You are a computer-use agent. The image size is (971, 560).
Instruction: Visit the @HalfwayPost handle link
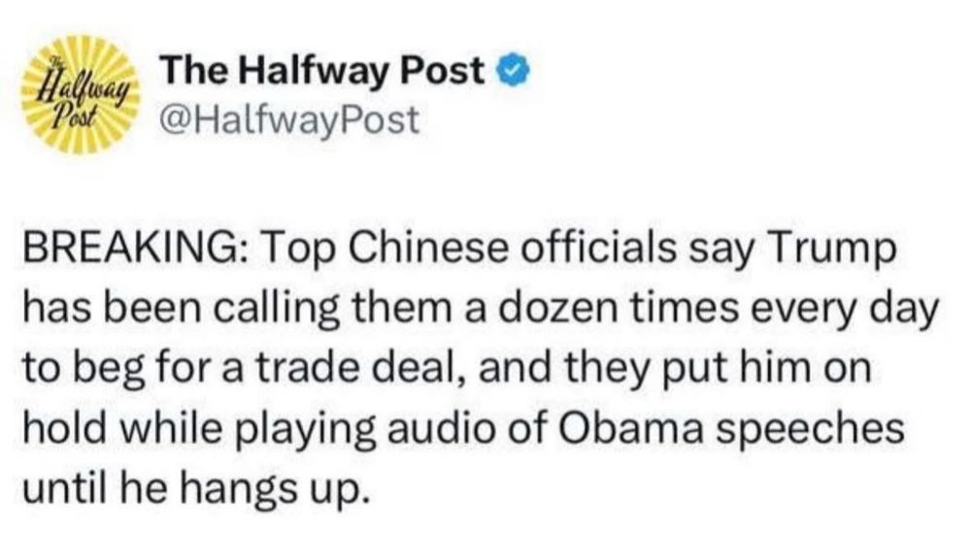(x=289, y=120)
